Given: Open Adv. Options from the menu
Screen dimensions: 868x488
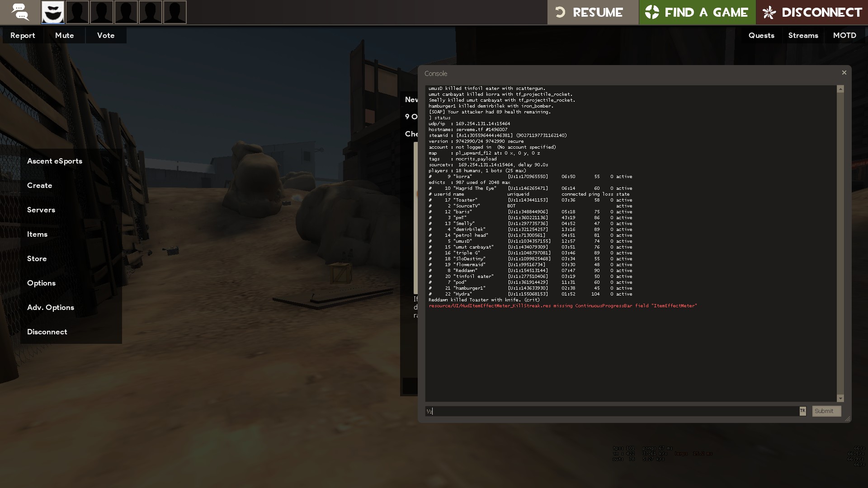Looking at the screenshot, I should point(51,307).
